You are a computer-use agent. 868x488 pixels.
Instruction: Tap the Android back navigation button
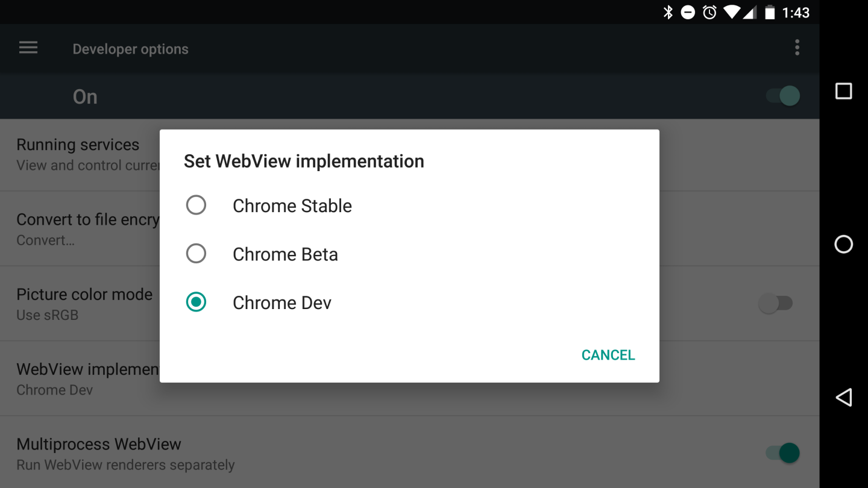tap(843, 397)
